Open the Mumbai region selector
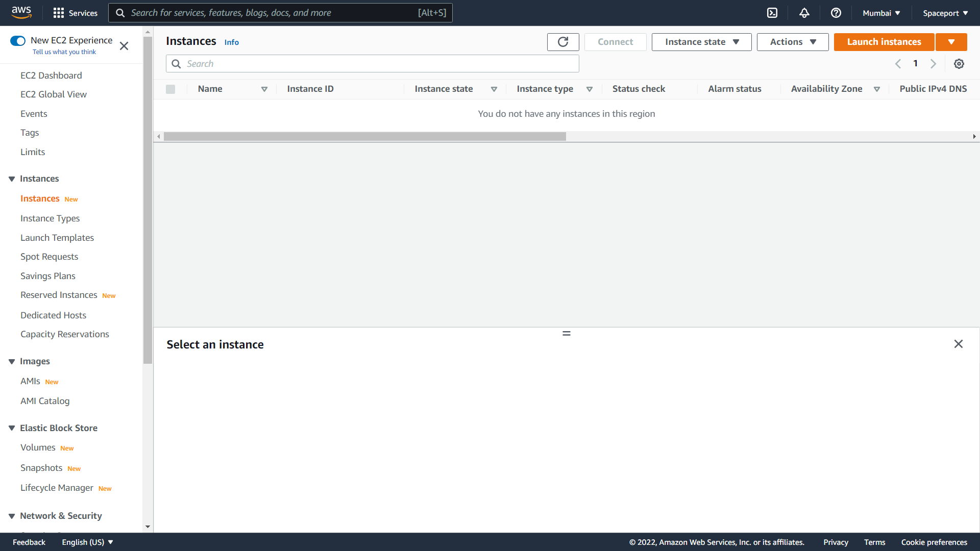 point(881,13)
